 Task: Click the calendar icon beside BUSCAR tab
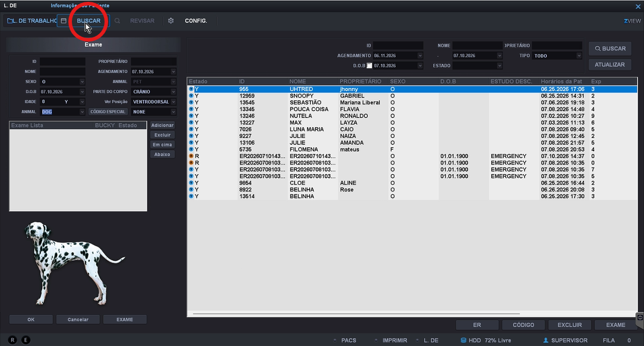[x=64, y=21]
